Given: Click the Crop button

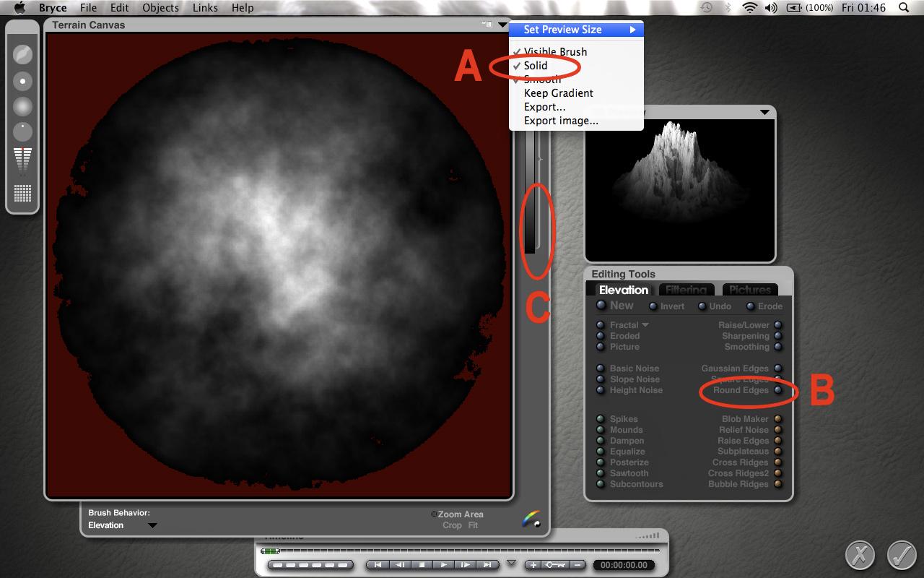Looking at the screenshot, I should [x=452, y=525].
